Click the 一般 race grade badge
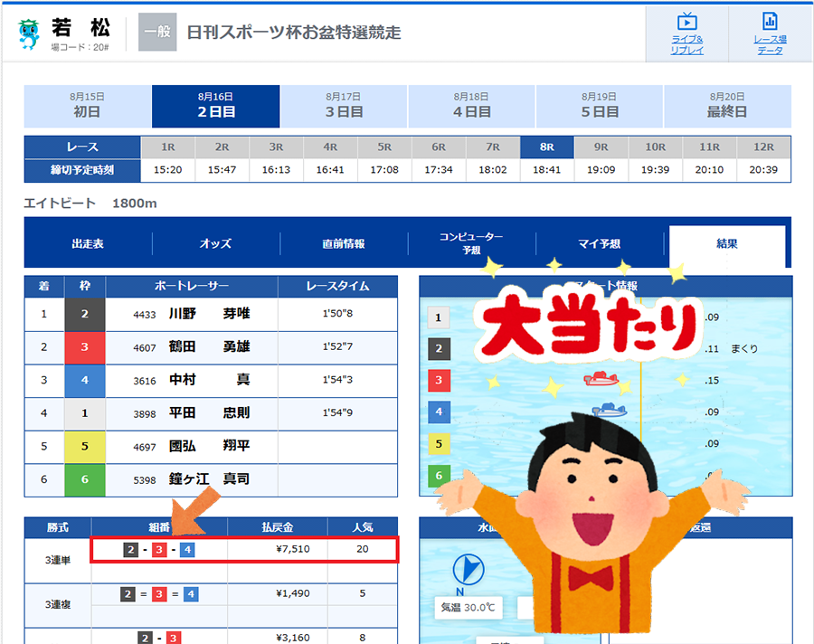 [157, 33]
